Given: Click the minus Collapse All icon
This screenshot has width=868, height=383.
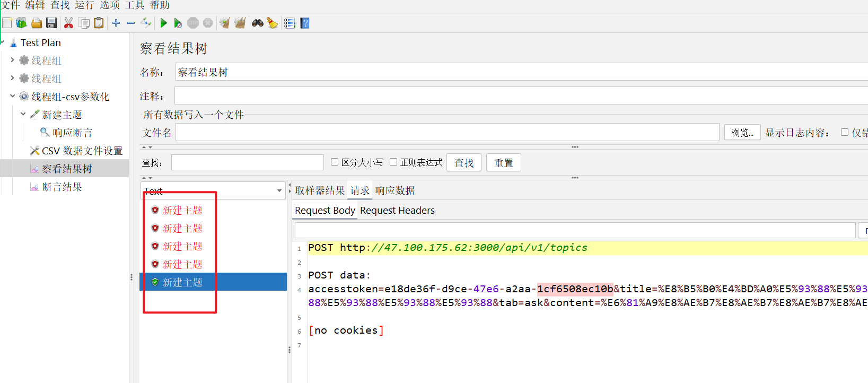Looking at the screenshot, I should [131, 23].
